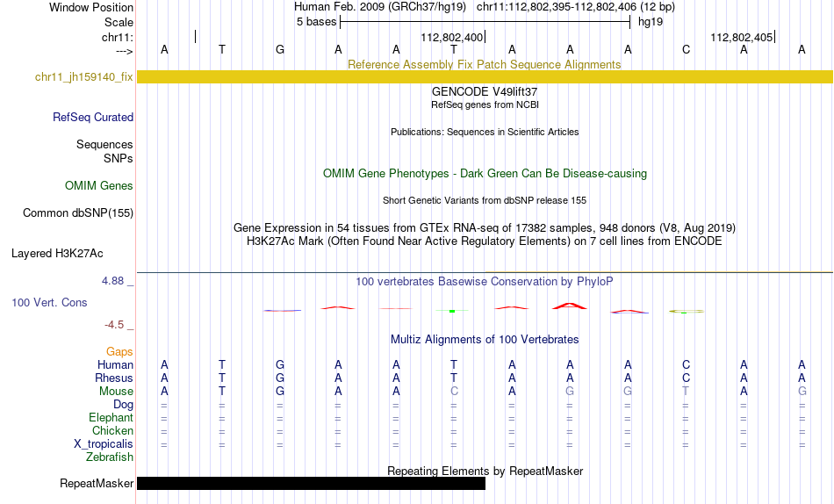The height and width of the screenshot is (504, 834).
Task: Click the green PhyloP bar under base T
Action: pos(452,311)
